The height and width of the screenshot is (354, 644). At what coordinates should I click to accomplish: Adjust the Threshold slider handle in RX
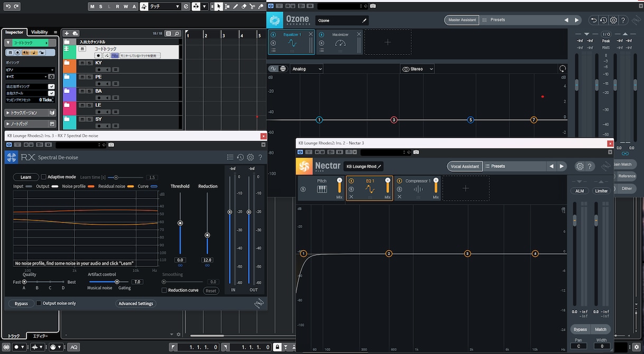(180, 223)
